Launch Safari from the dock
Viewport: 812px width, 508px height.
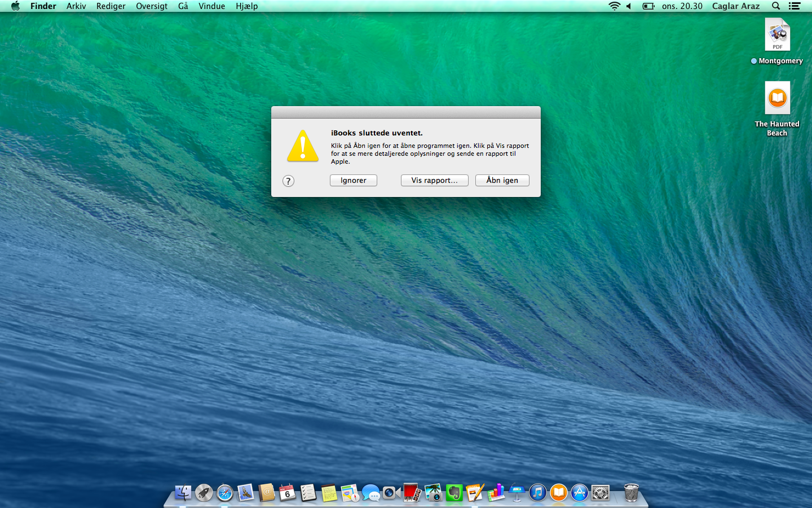point(224,493)
